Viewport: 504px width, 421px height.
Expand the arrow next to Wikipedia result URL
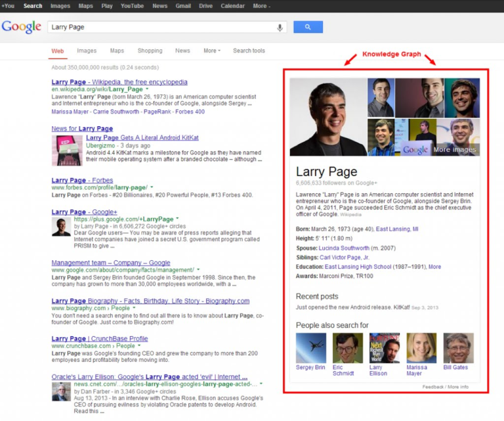click(x=147, y=89)
